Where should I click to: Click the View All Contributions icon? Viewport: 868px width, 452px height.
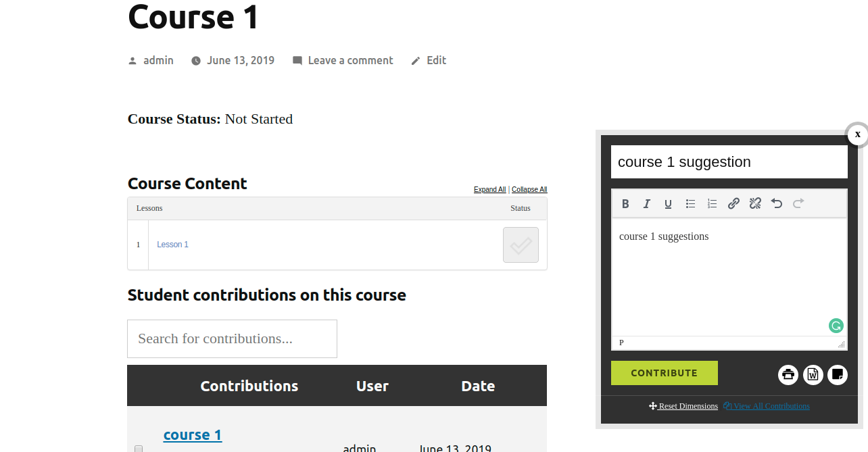pos(727,406)
